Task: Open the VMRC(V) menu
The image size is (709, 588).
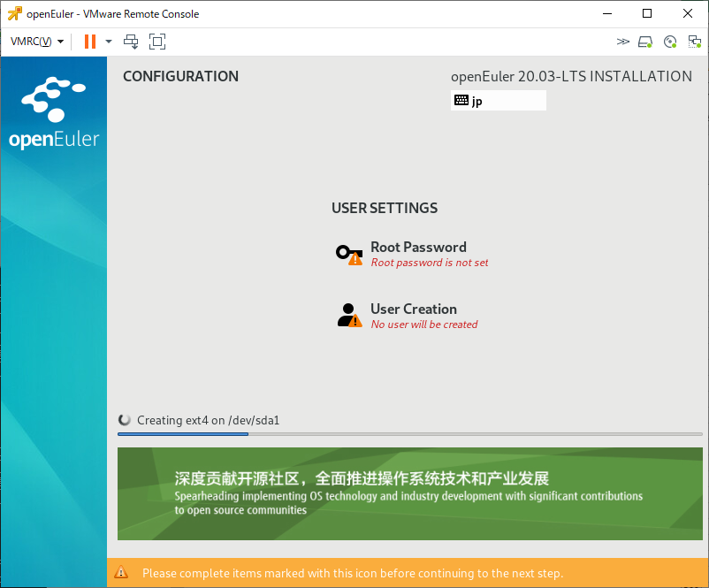Action: [36, 42]
